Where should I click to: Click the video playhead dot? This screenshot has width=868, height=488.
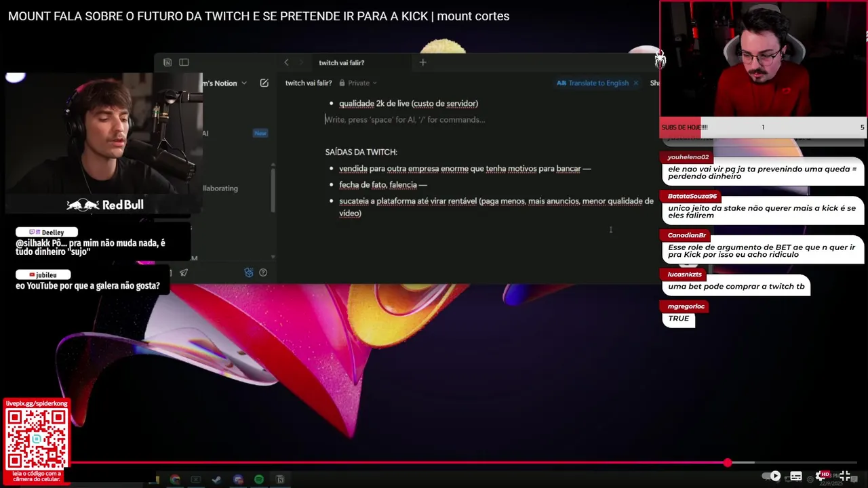point(728,463)
